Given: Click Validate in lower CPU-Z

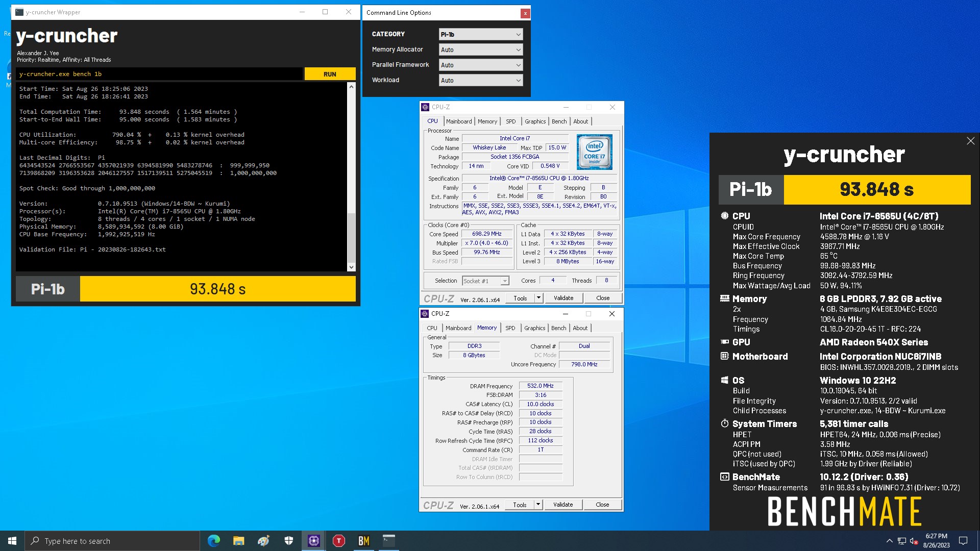Looking at the screenshot, I should pyautogui.click(x=563, y=505).
